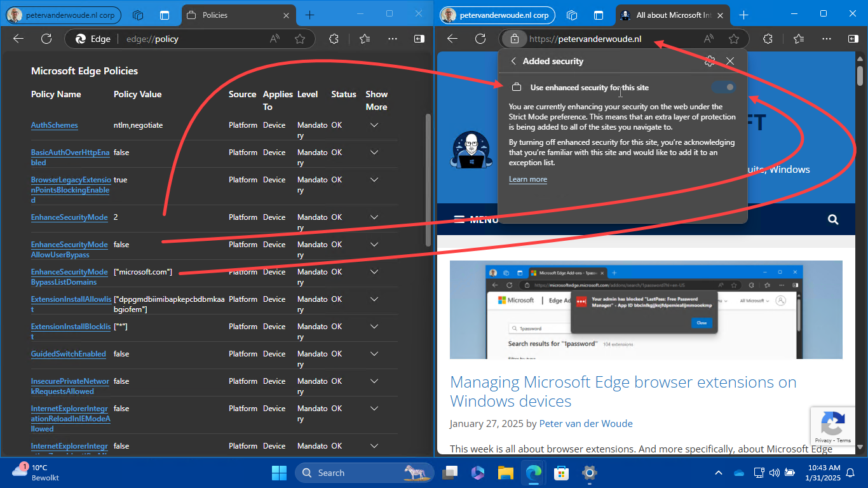Add petervanderwoude.nl page to favorites star

point(734,39)
